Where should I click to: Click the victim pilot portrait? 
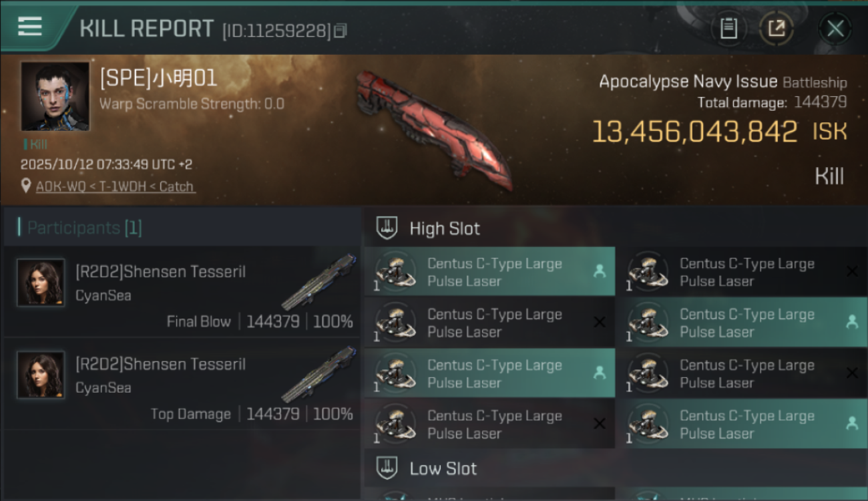point(55,96)
